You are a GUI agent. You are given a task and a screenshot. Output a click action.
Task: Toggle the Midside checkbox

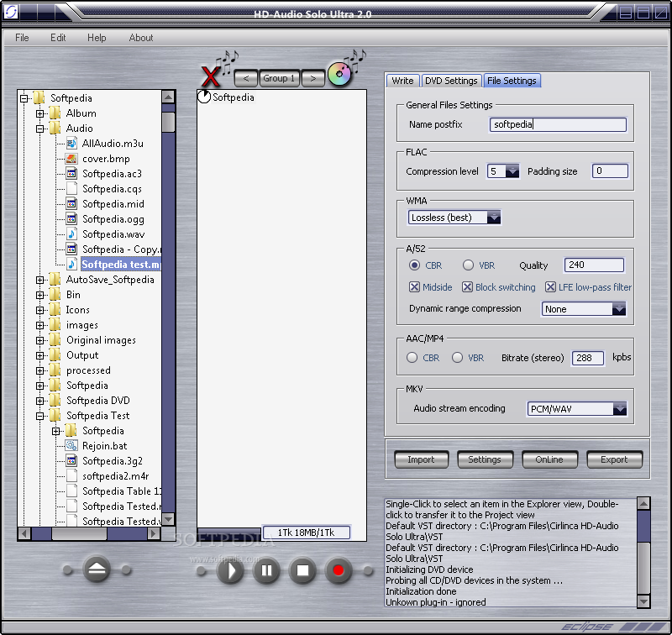(x=414, y=287)
